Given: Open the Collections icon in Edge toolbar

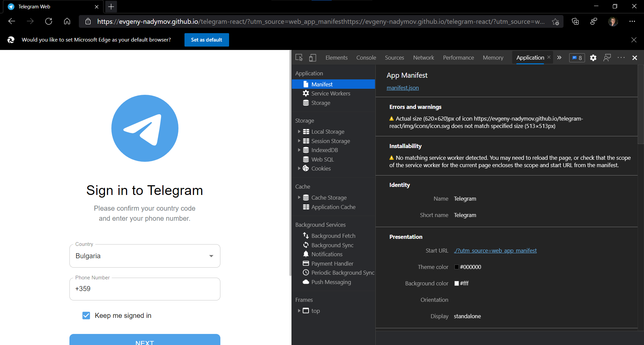Looking at the screenshot, I should click(575, 21).
